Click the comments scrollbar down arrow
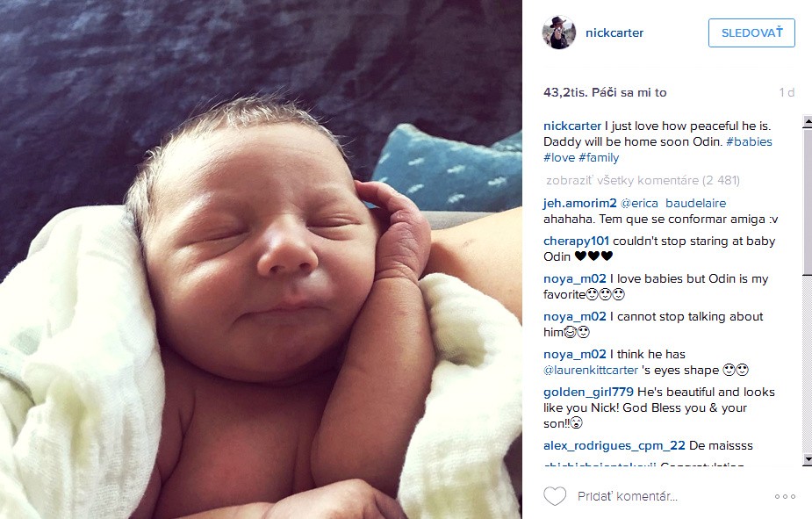 coord(807,459)
